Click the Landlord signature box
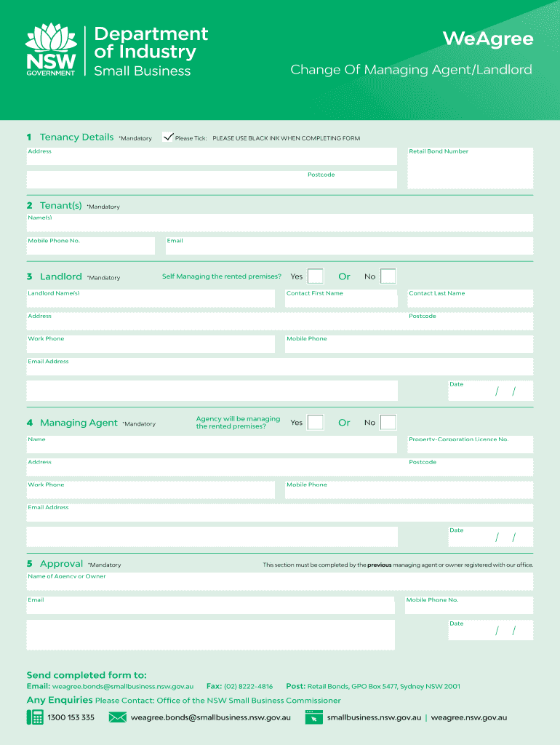Screen dimensions: 560x745 pyautogui.click(x=212, y=391)
